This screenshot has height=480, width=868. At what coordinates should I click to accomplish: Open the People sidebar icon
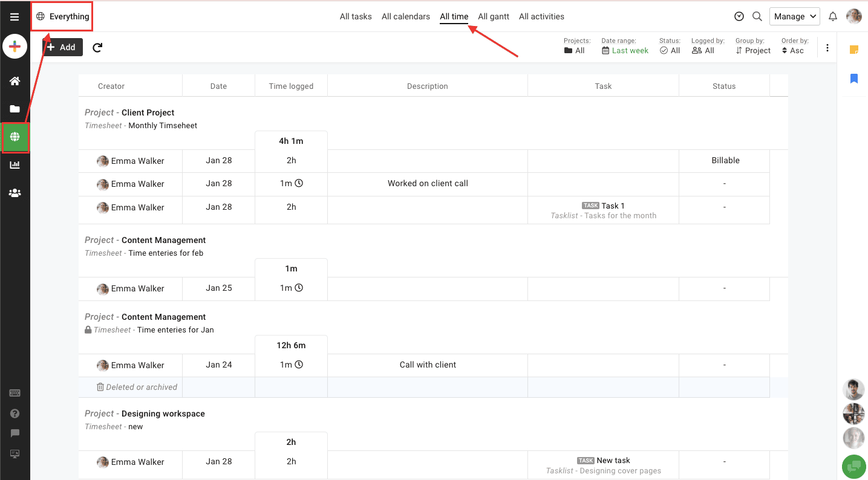pyautogui.click(x=15, y=193)
